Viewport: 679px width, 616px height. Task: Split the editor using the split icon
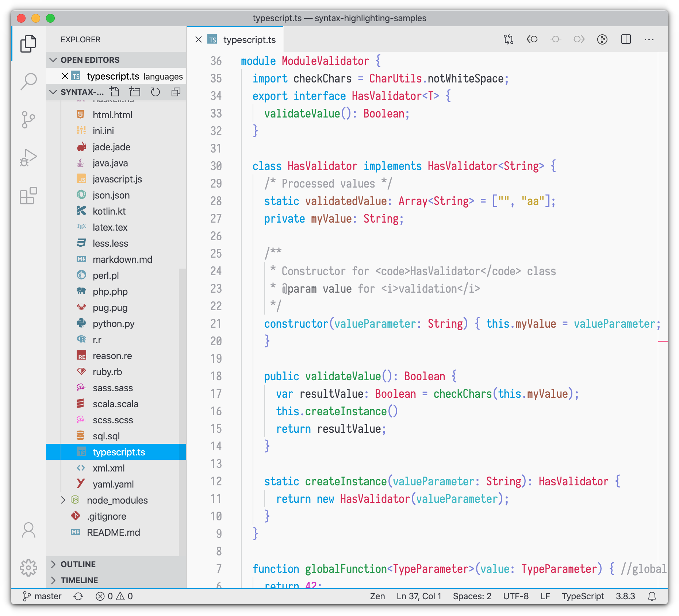pos(626,39)
